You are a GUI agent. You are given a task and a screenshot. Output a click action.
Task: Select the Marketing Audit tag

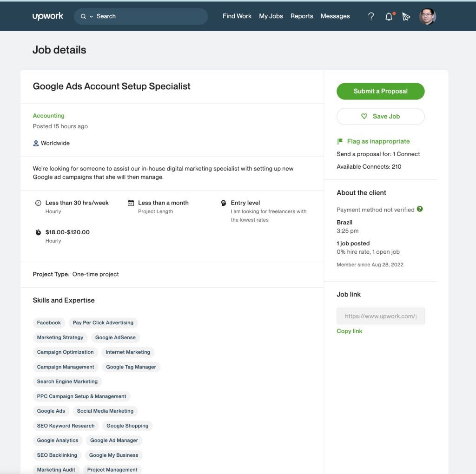[x=56, y=470]
